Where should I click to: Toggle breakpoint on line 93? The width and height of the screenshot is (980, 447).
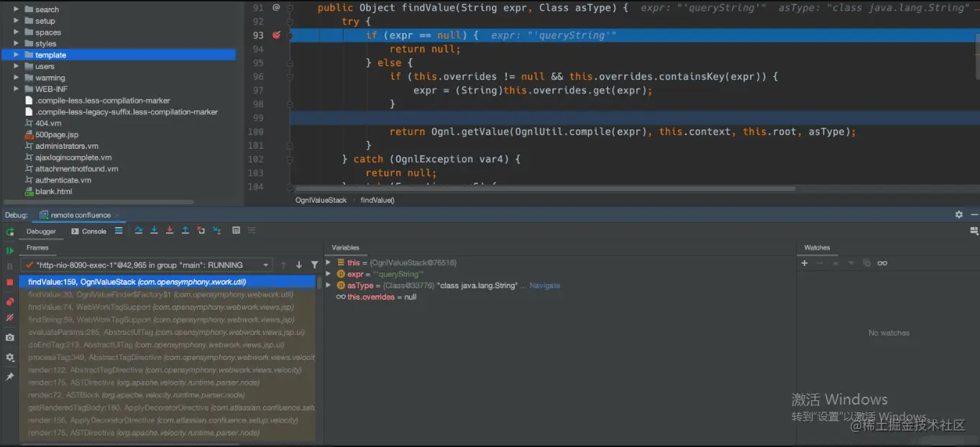click(x=276, y=34)
